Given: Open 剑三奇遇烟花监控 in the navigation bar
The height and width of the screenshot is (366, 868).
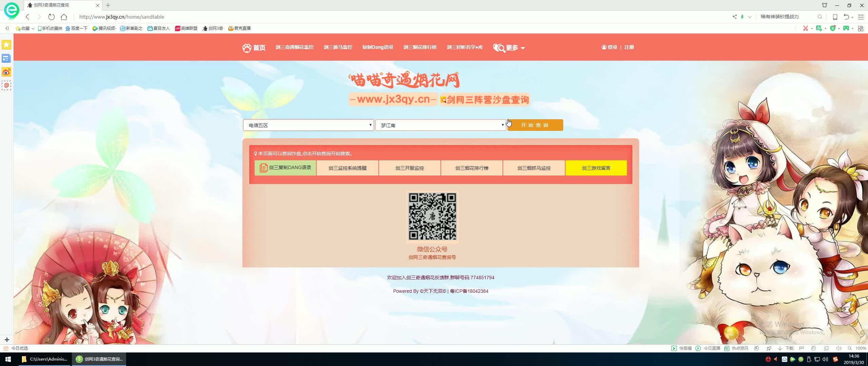Looking at the screenshot, I should (x=294, y=47).
